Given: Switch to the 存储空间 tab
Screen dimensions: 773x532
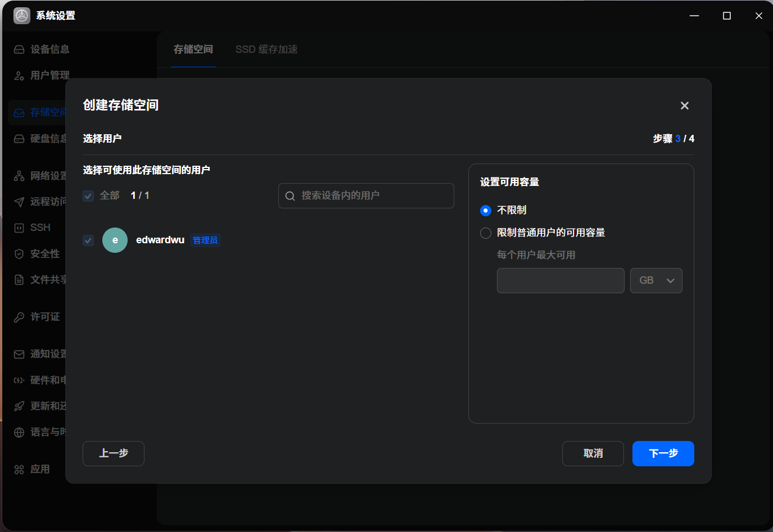Looking at the screenshot, I should tap(193, 49).
